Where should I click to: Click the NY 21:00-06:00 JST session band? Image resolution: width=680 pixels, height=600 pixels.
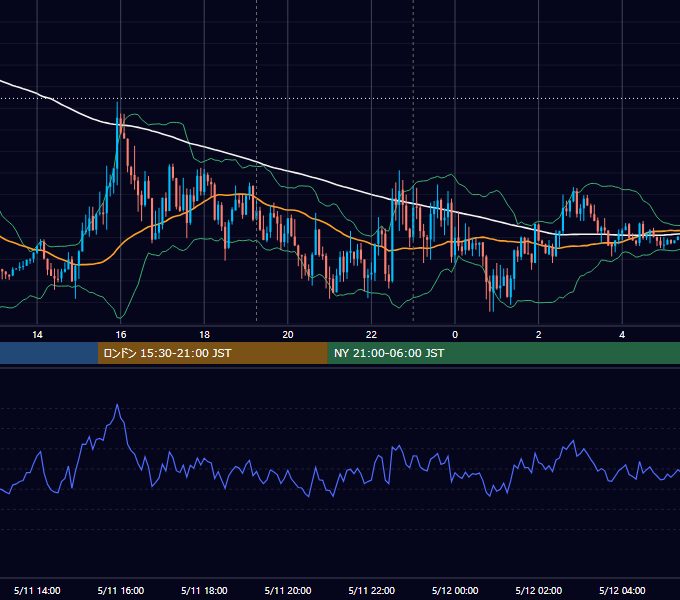503,353
